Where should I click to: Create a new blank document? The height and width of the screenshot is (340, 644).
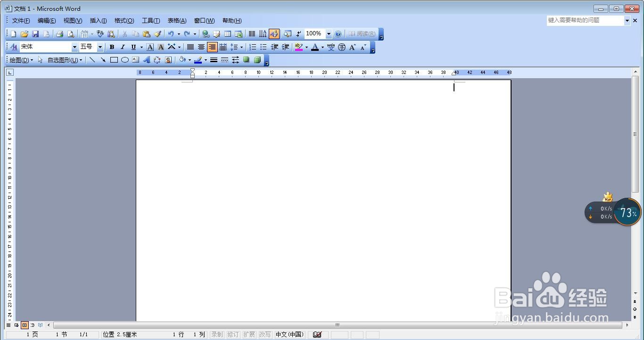[13, 34]
